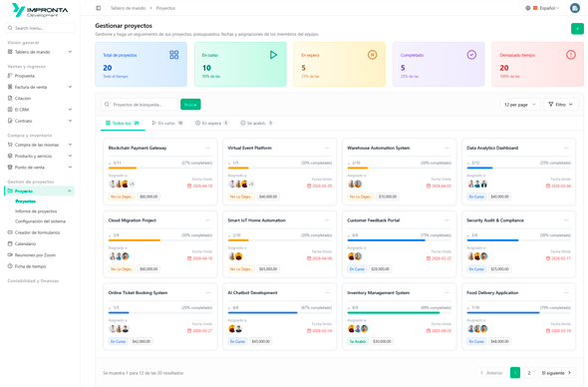Switch to the En curso tab

167,123
